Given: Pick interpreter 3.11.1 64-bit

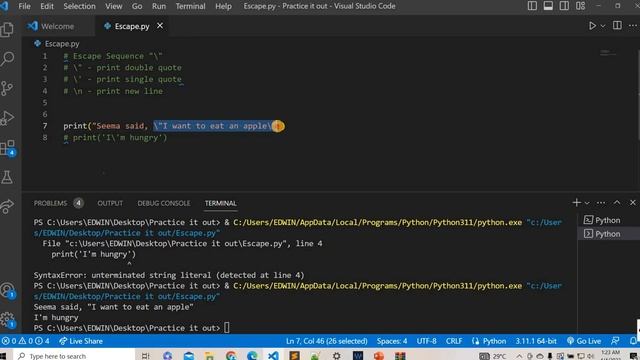Looking at the screenshot, I should (x=536, y=341).
